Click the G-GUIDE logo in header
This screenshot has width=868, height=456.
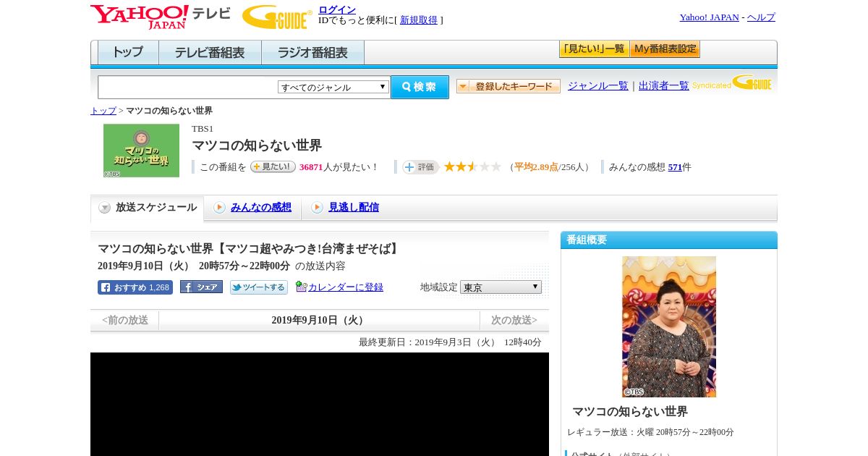[x=277, y=17]
